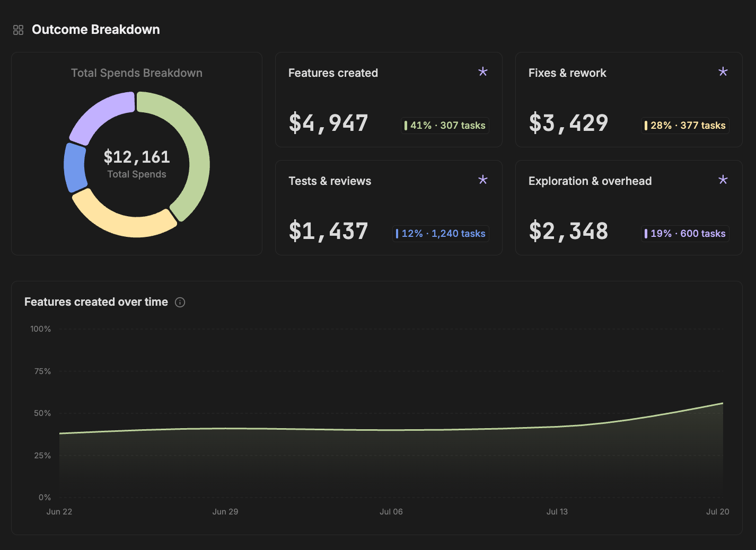Click the Jun 22 x-axis label
Viewport: 756px width, 550px height.
(59, 512)
